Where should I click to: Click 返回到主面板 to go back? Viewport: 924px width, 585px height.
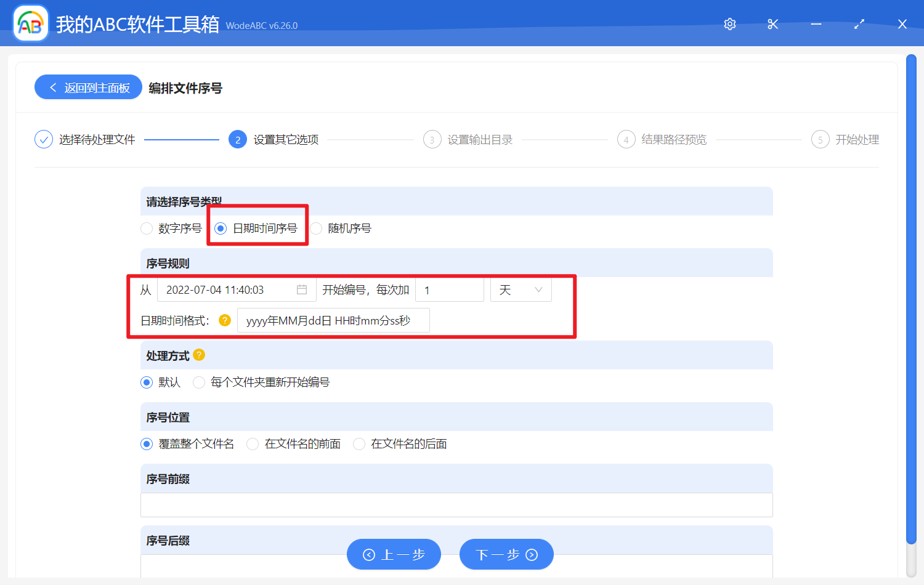pos(88,87)
